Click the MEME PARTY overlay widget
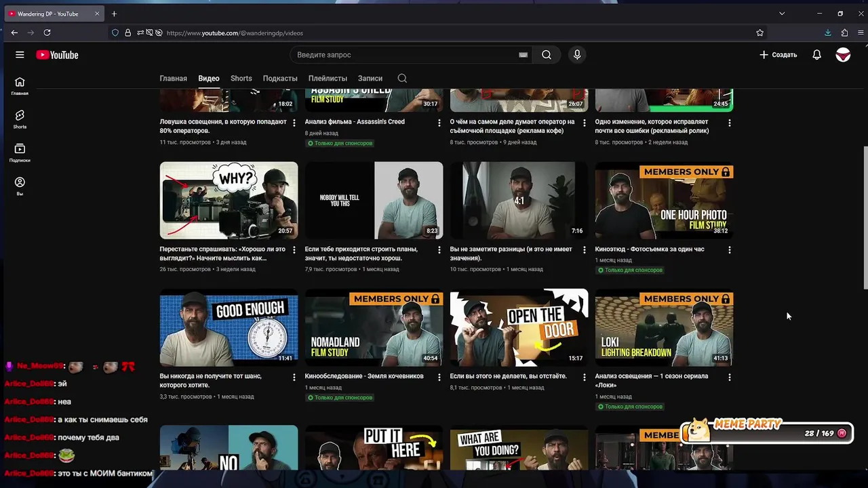The height and width of the screenshot is (488, 868). click(x=766, y=431)
